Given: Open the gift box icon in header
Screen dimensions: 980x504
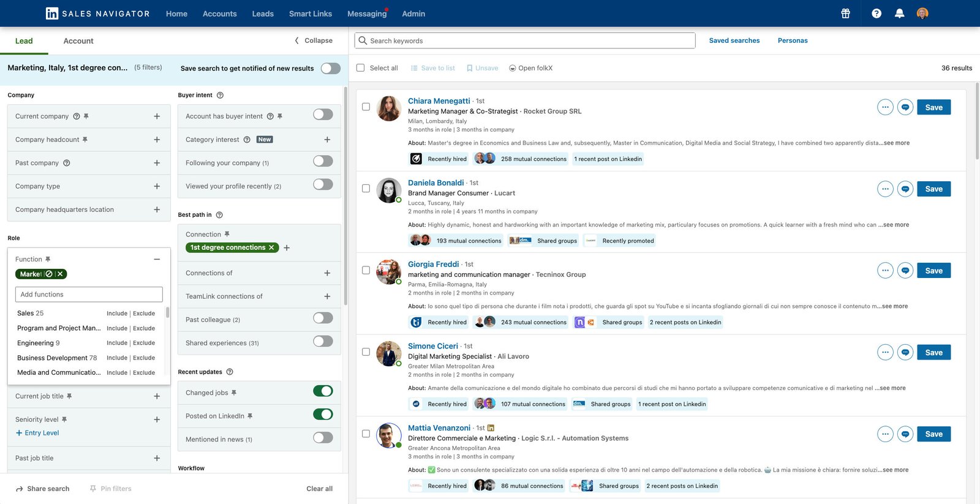Looking at the screenshot, I should [845, 13].
